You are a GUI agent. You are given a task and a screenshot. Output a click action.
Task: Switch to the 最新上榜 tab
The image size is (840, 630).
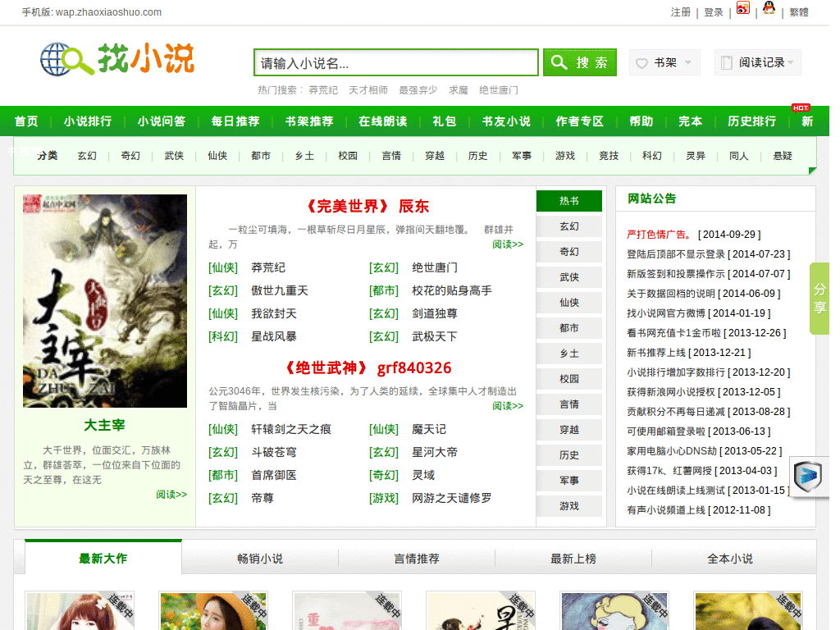point(573,559)
